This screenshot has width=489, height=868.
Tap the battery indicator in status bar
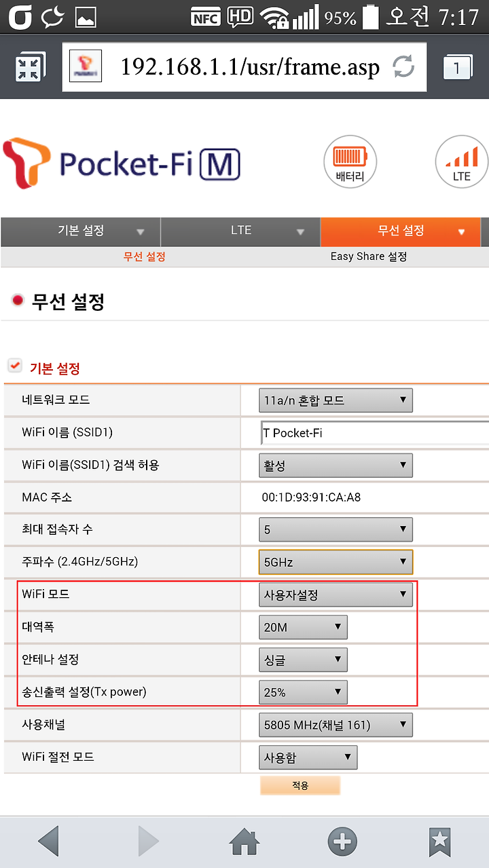click(x=370, y=17)
